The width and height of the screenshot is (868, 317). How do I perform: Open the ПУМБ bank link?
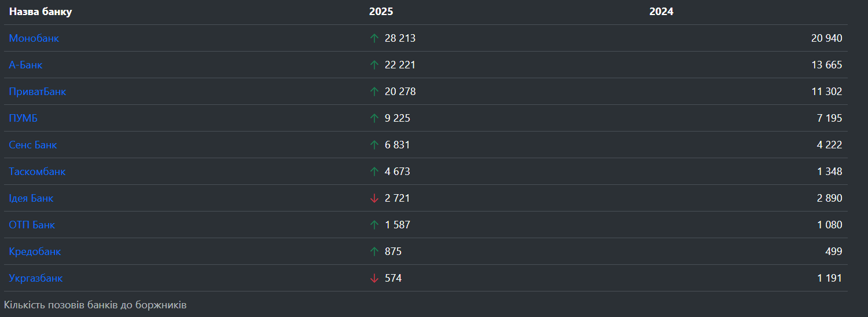click(x=23, y=118)
